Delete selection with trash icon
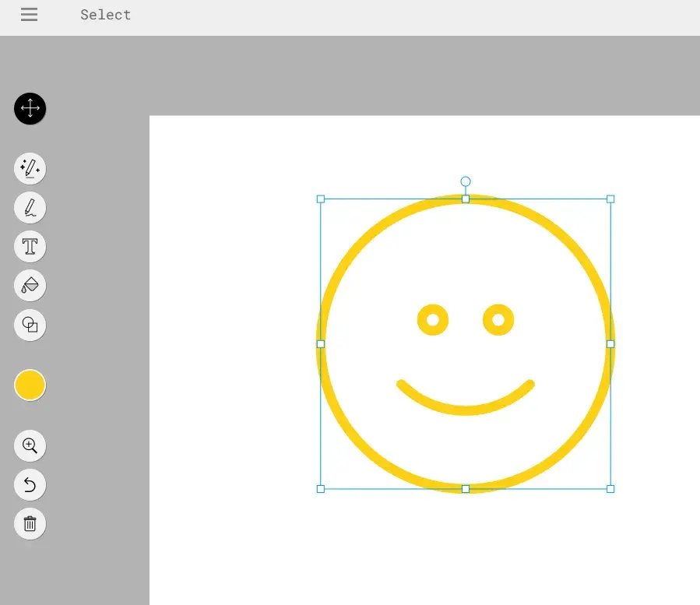Screen dimensions: 700x605 pyautogui.click(x=30, y=523)
